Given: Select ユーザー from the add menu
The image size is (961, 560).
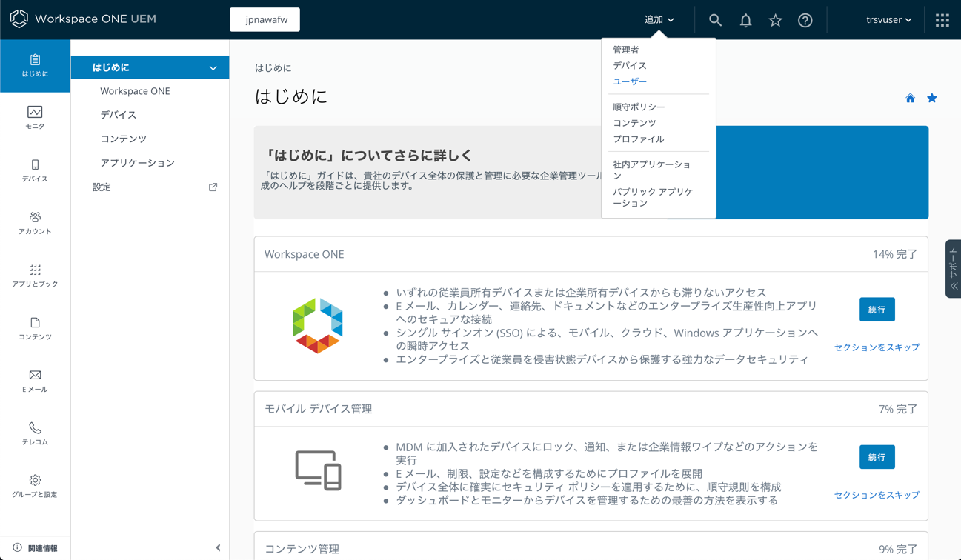Looking at the screenshot, I should coord(629,81).
